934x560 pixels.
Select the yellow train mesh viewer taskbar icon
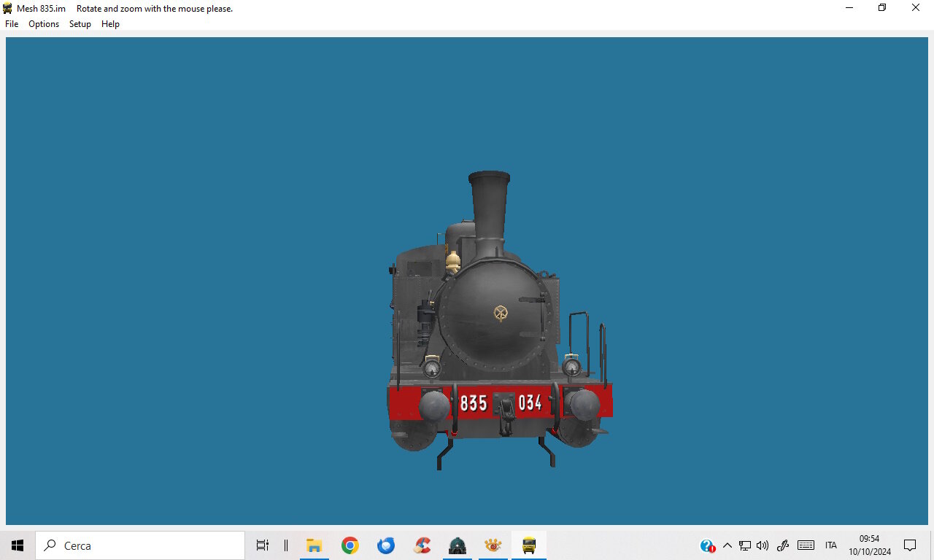coord(529,545)
